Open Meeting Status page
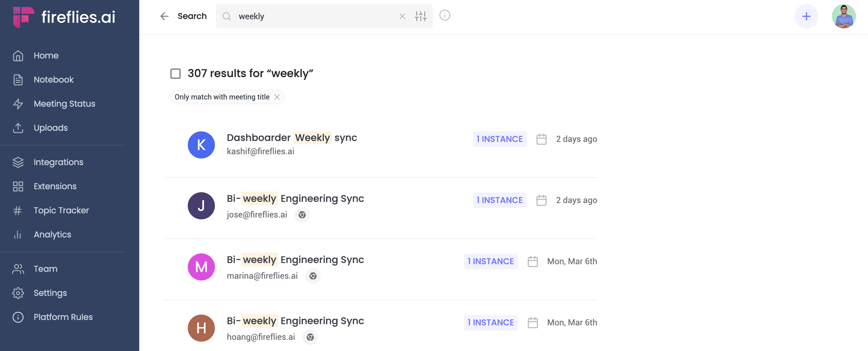This screenshot has width=868, height=351. point(64,104)
